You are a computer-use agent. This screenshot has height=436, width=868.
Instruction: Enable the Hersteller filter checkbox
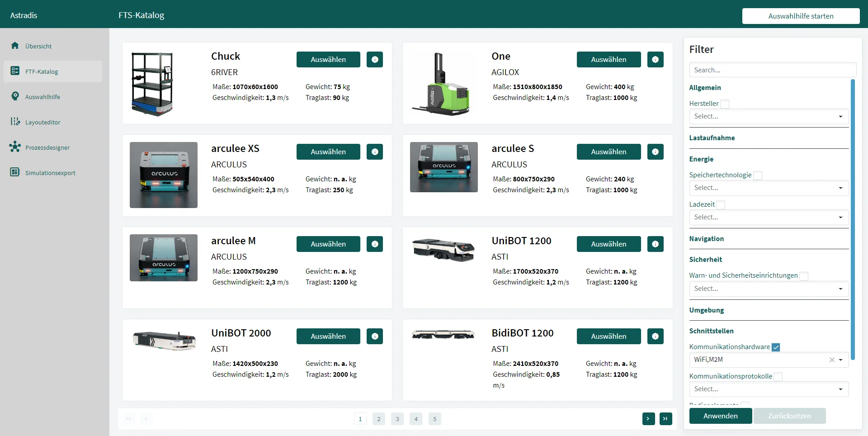[725, 104]
